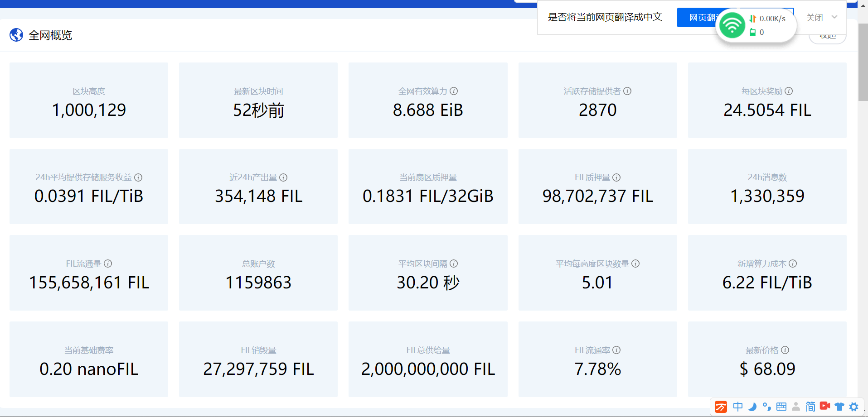
Task: Open info icon next to 24h平均提供存储服务收益
Action: (138, 177)
